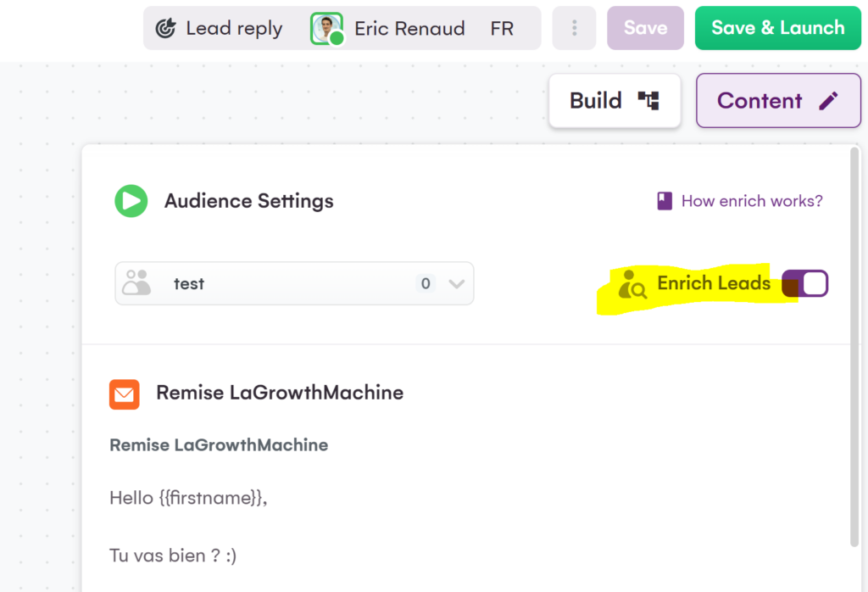The width and height of the screenshot is (868, 592).
Task: Click the FR language selector
Action: click(502, 28)
